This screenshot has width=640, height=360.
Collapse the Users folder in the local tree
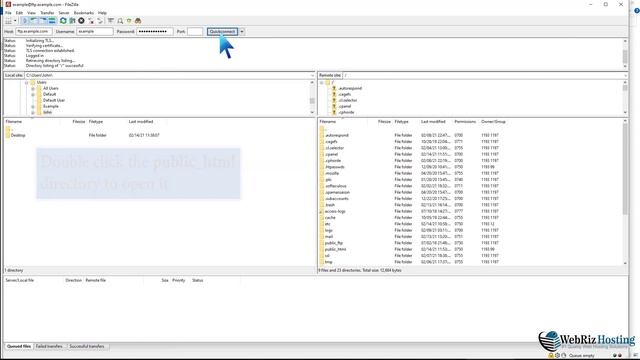(27, 82)
